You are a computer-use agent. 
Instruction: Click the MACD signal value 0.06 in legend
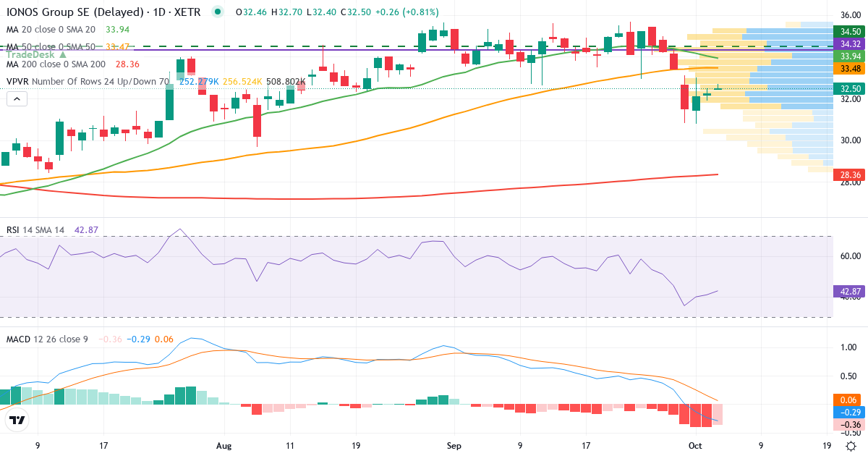pyautogui.click(x=164, y=339)
